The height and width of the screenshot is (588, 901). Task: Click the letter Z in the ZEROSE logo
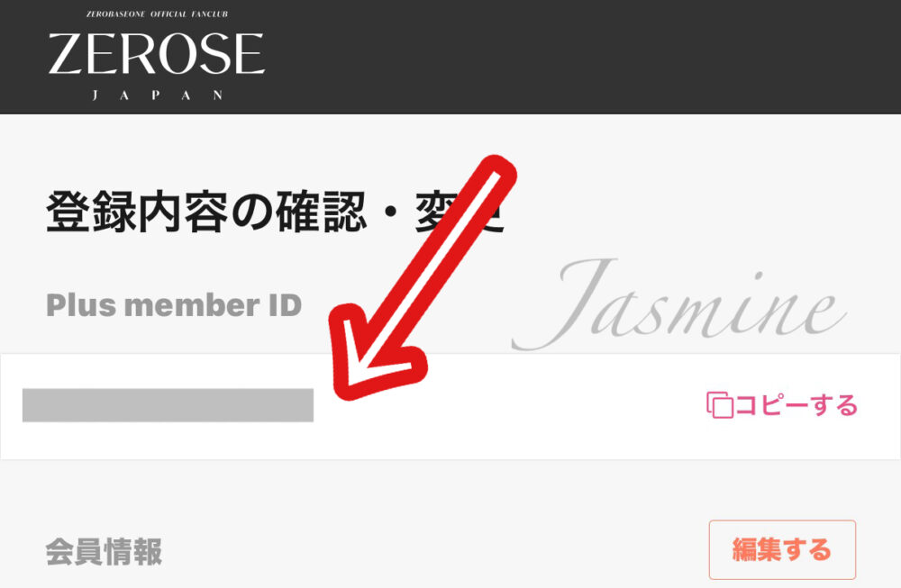pos(68,53)
